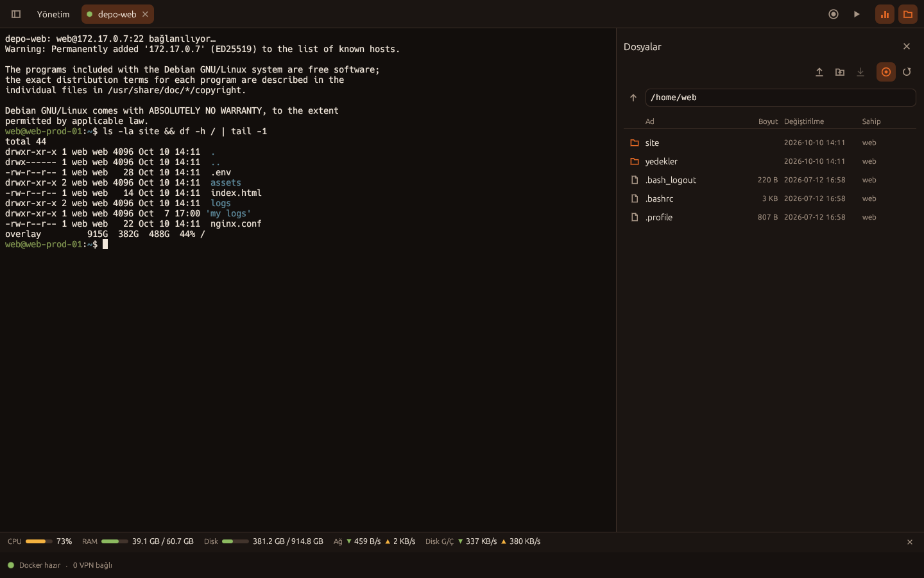Image resolution: width=924 pixels, height=578 pixels.
Task: Close the Dosyalar panel
Action: [x=907, y=46]
